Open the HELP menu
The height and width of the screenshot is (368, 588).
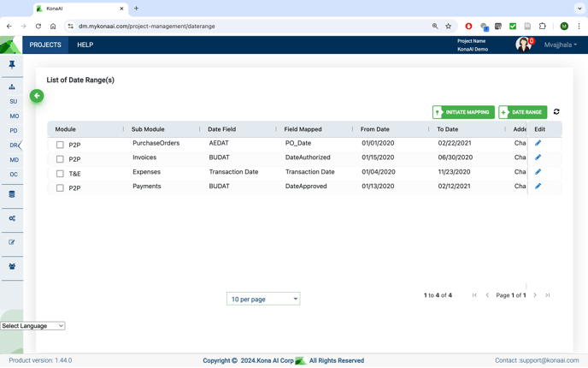pyautogui.click(x=85, y=45)
